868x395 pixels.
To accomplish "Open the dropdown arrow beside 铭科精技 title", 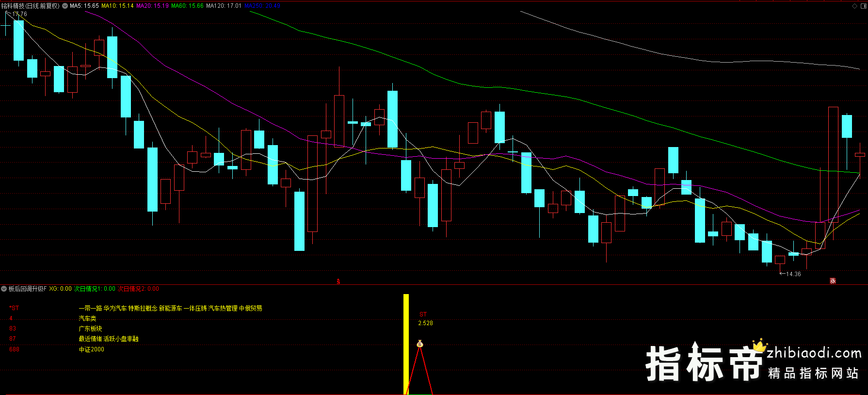I will 65,6.
